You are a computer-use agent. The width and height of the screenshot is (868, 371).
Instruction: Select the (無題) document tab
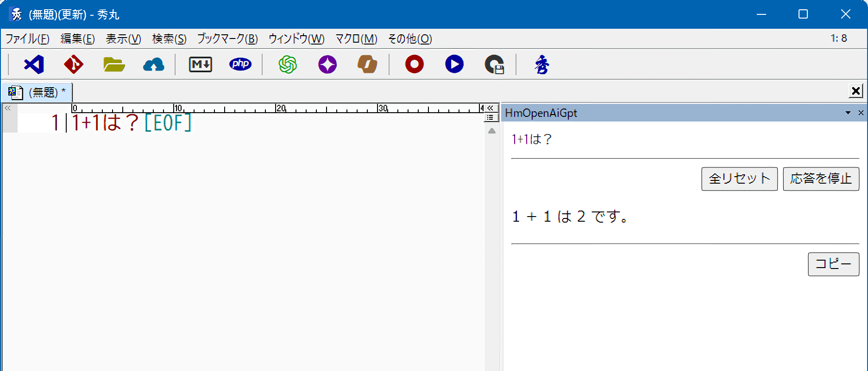point(38,92)
